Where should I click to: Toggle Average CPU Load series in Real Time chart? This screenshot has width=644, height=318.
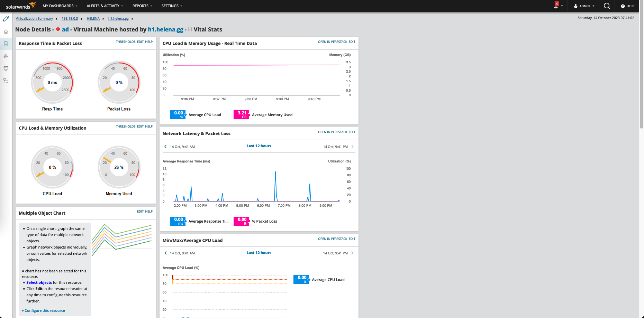tap(205, 115)
